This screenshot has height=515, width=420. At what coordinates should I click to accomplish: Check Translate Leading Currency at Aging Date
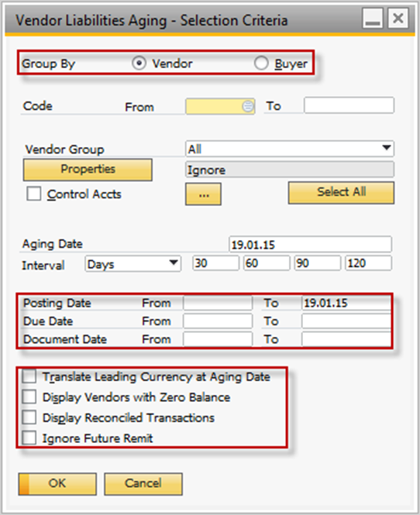(29, 376)
